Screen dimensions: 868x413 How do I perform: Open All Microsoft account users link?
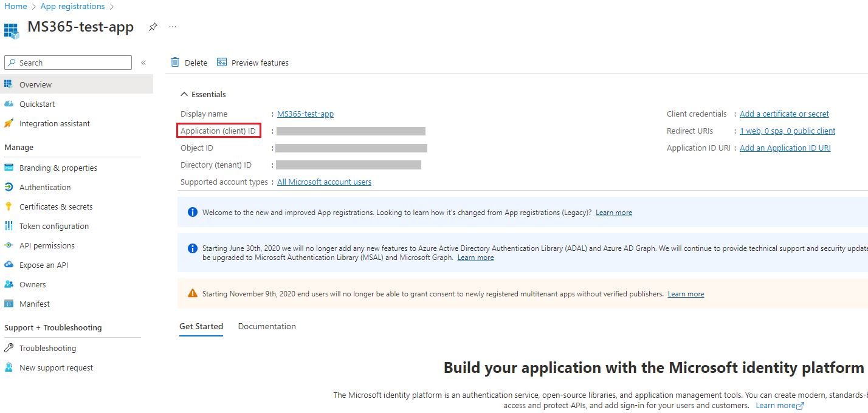point(324,182)
